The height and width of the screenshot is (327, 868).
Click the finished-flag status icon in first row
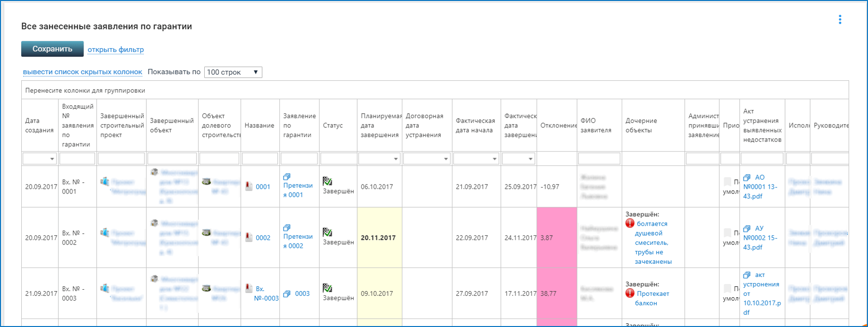click(327, 181)
